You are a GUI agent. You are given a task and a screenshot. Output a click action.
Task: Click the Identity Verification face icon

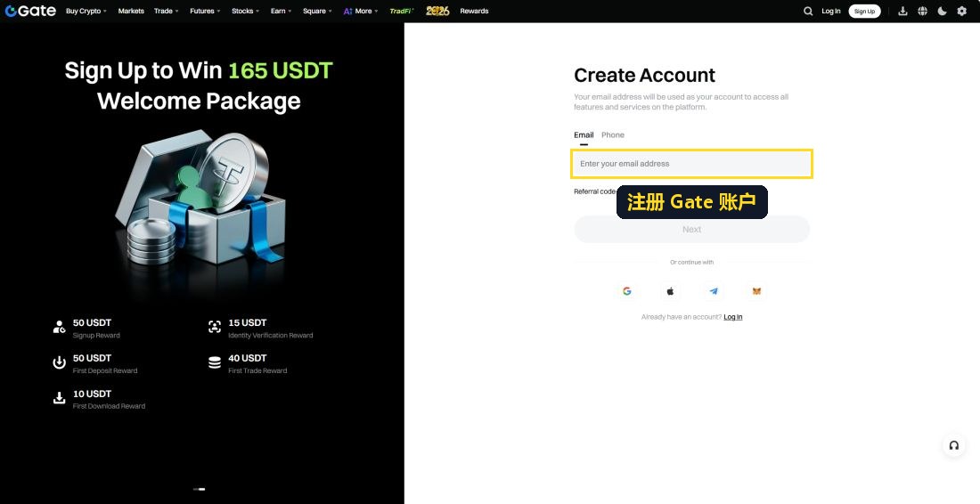point(215,327)
